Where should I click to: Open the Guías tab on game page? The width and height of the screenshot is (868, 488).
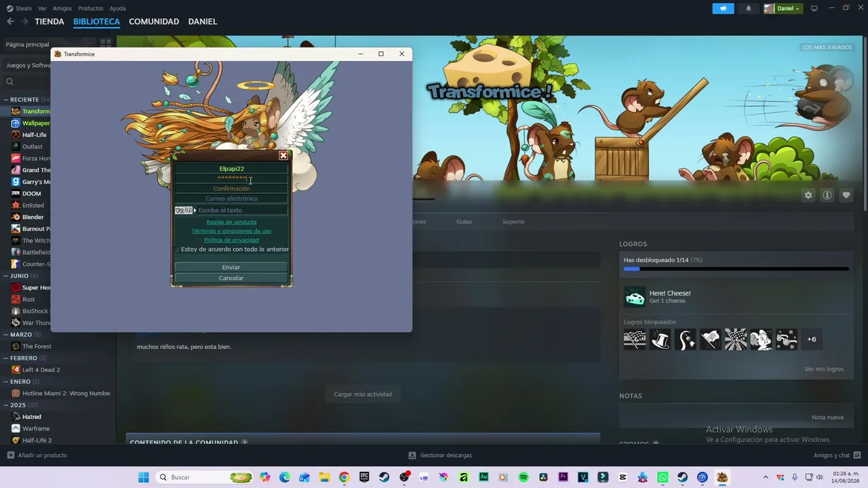click(465, 222)
